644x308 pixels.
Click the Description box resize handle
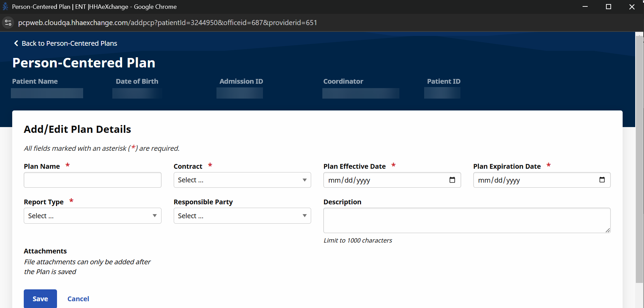(607, 231)
